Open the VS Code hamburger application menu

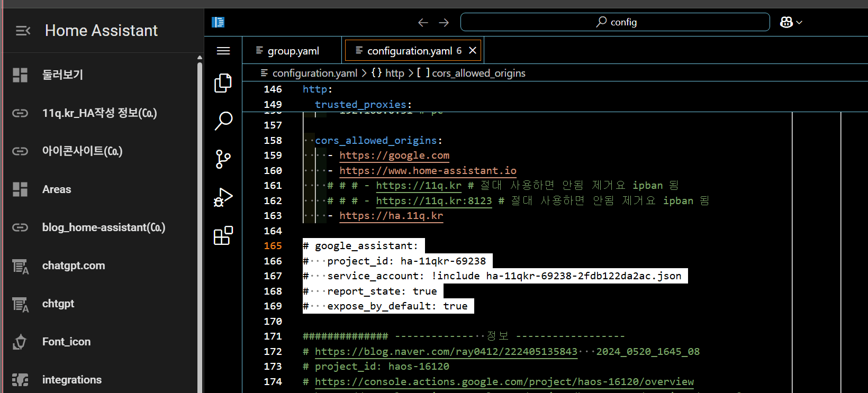click(x=223, y=51)
